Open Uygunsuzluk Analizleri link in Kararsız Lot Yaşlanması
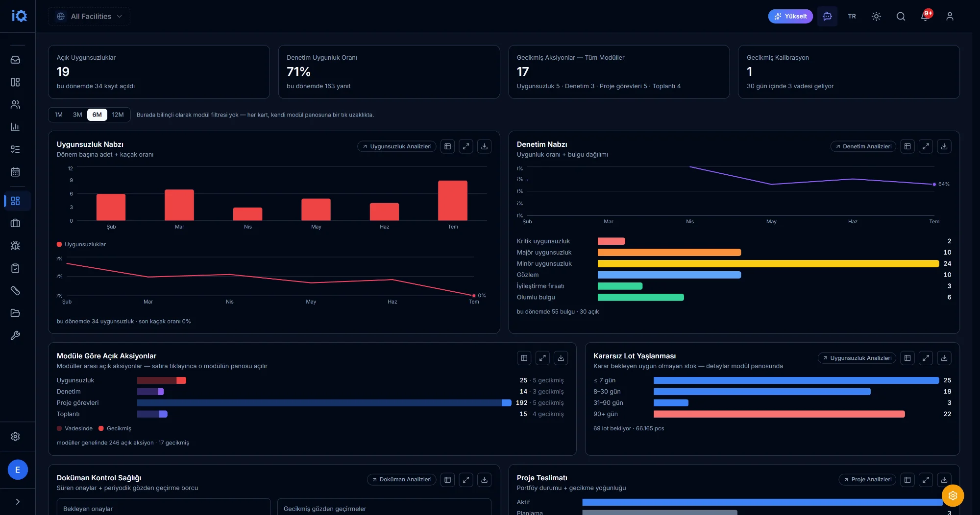The height and width of the screenshot is (515, 980). [x=857, y=358]
